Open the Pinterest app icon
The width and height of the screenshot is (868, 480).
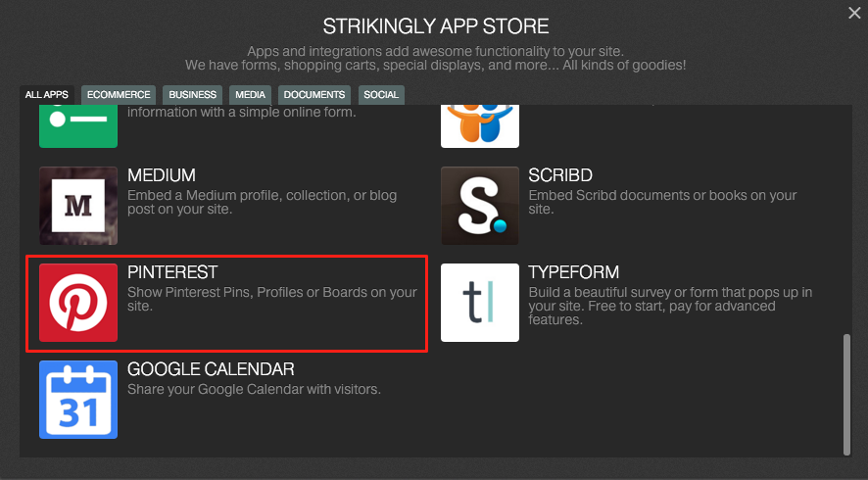[78, 303]
